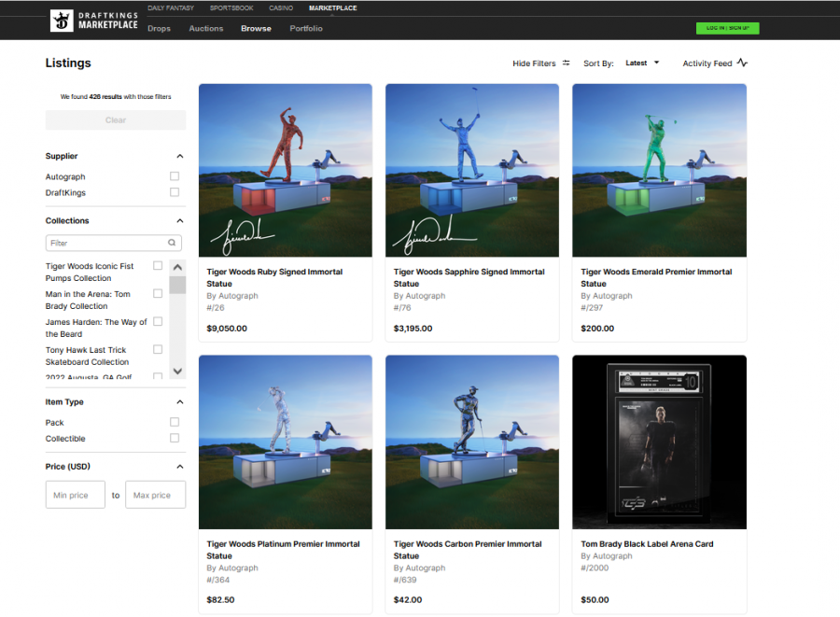The image size is (840, 617).
Task: Click the Max price input field
Action: (155, 495)
